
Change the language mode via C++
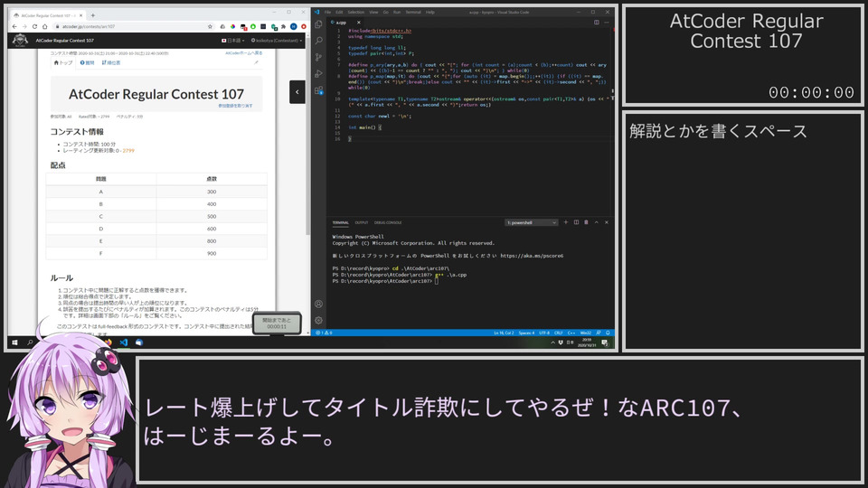(x=571, y=333)
